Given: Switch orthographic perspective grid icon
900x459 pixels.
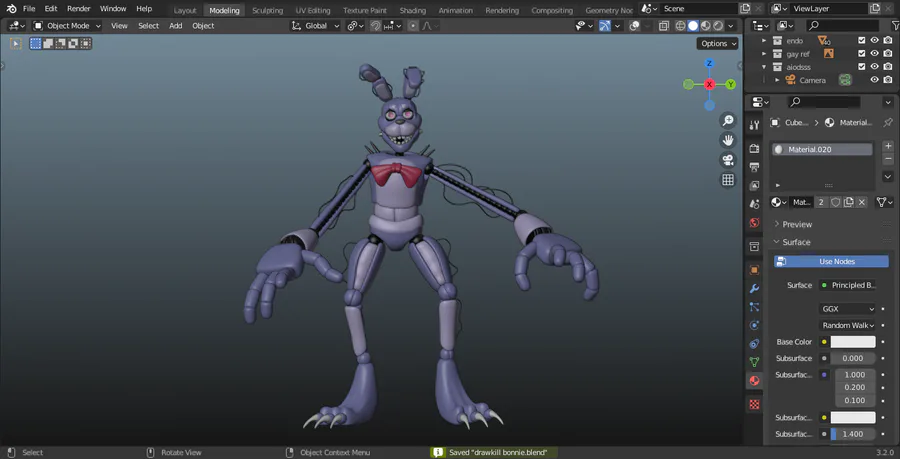Looking at the screenshot, I should [x=728, y=180].
